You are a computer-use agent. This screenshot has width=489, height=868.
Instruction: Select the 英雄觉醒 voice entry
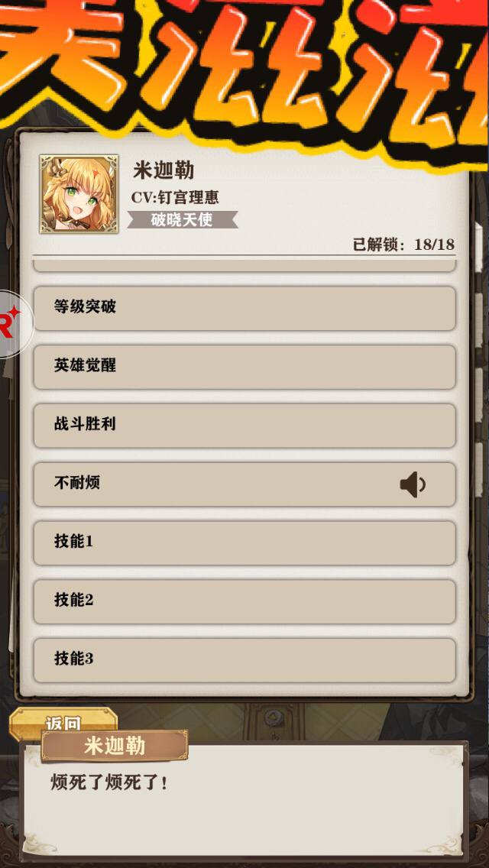click(x=244, y=367)
